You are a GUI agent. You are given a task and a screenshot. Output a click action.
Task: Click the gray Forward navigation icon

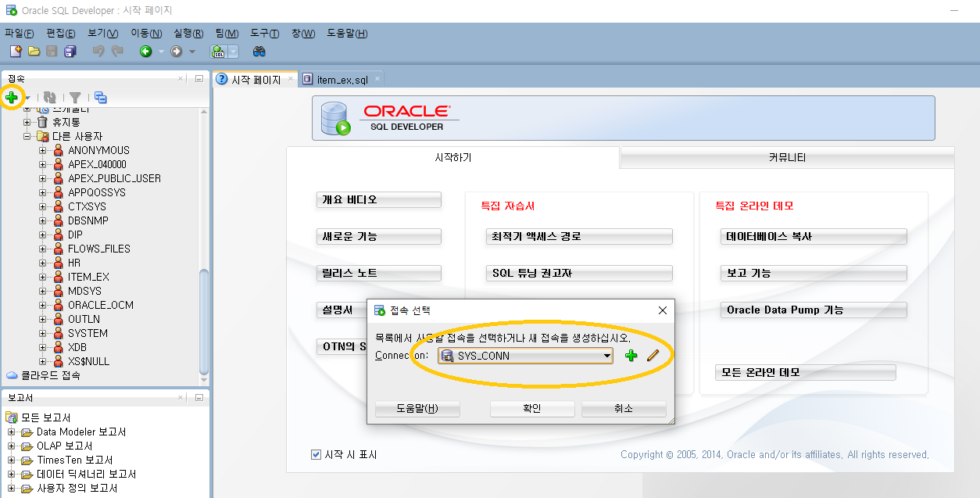177,51
